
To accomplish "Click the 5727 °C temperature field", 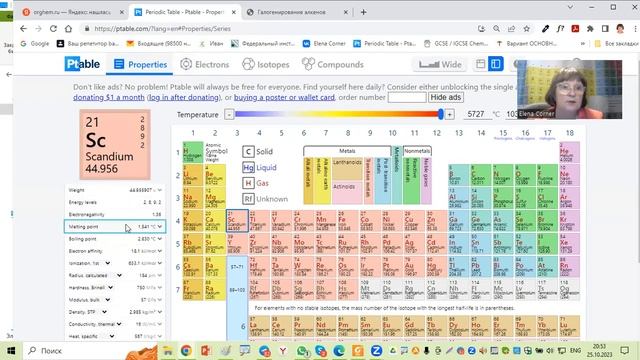I will click(477, 114).
